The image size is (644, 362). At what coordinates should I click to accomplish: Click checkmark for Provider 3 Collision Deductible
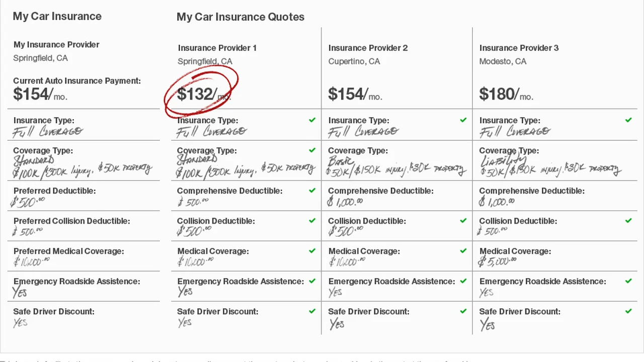(628, 221)
